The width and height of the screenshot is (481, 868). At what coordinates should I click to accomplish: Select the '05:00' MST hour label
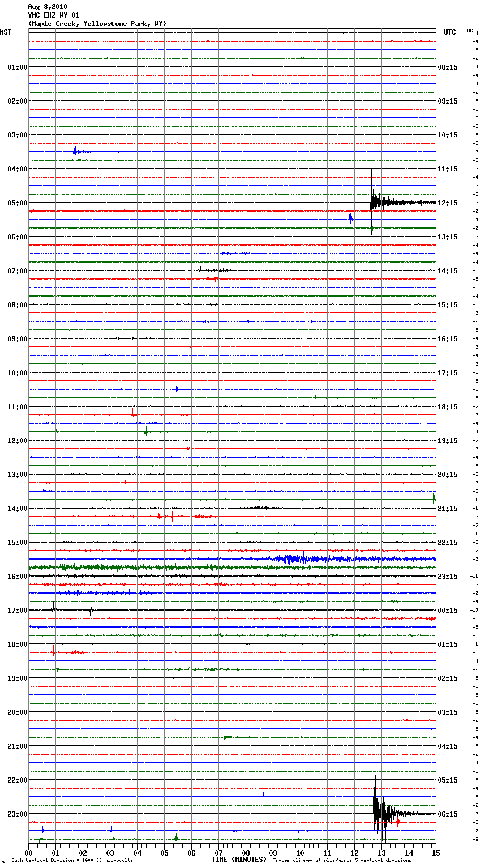point(18,203)
